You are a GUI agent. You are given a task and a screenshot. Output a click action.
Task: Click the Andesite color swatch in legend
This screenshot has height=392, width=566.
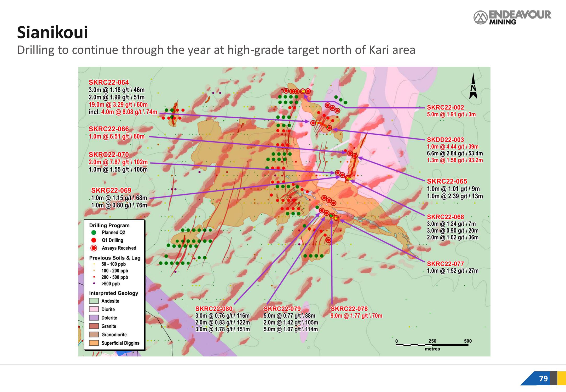click(94, 301)
